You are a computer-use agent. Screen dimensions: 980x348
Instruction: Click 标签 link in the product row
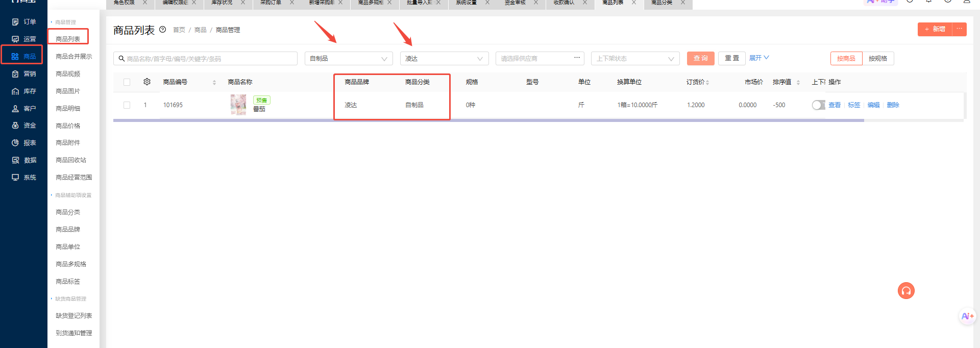coord(854,105)
